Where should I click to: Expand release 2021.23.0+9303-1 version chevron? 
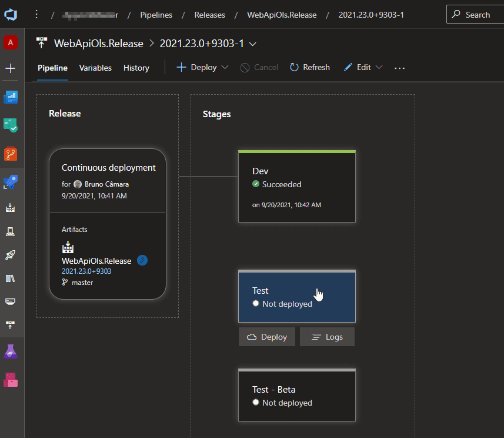click(x=253, y=44)
